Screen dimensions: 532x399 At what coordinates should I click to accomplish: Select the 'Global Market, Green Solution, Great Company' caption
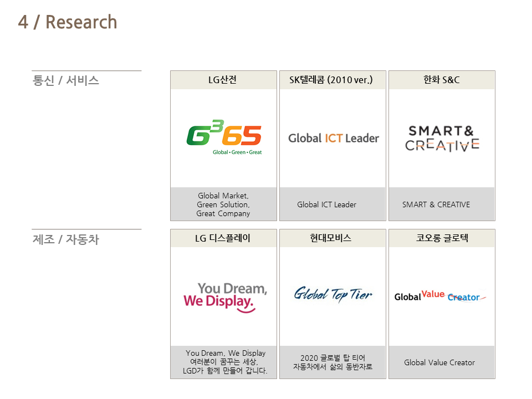point(223,204)
